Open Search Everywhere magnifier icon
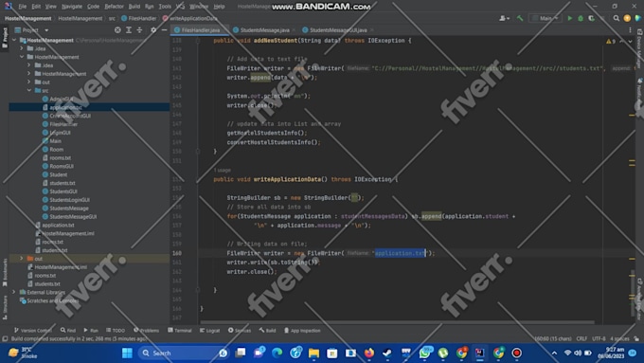Screen dimensions: 644x363 [617, 18]
